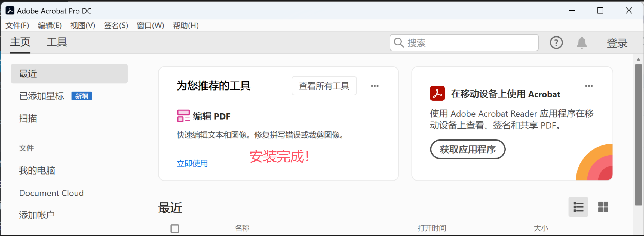Select 最近 in the sidebar
This screenshot has height=236, width=644.
click(x=69, y=74)
